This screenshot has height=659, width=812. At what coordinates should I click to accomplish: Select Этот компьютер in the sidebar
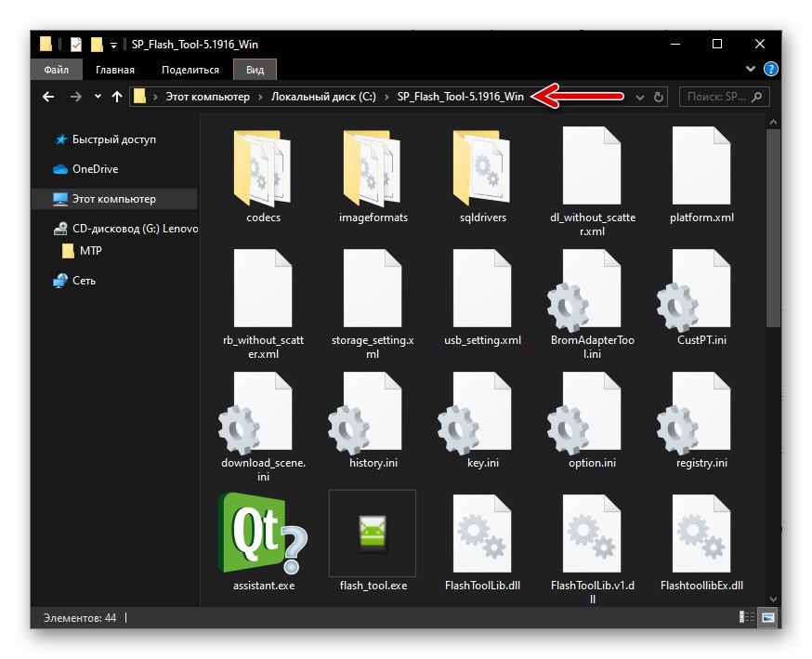coord(114,198)
